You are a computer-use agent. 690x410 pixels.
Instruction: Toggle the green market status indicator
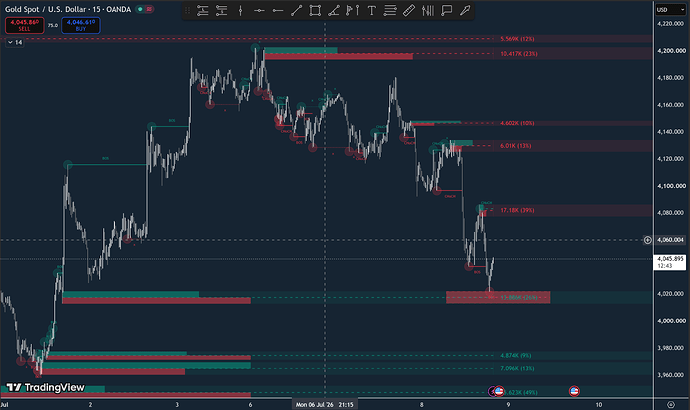point(140,9)
